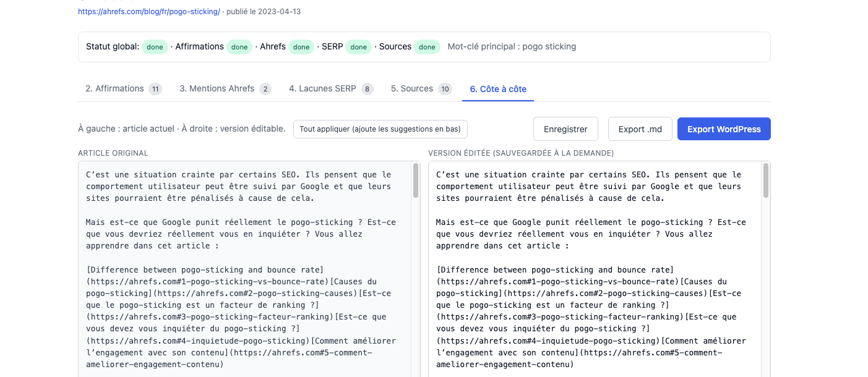Screen dimensions: 868x377
Task: Click the Mot-clé principal : pogo sticking text
Action: click(x=512, y=47)
